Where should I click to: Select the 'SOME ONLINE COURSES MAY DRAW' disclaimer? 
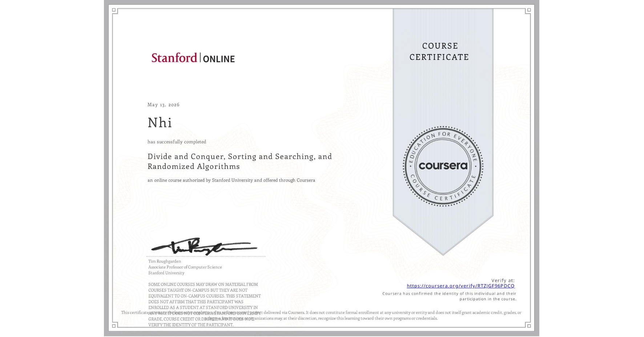tap(205, 305)
